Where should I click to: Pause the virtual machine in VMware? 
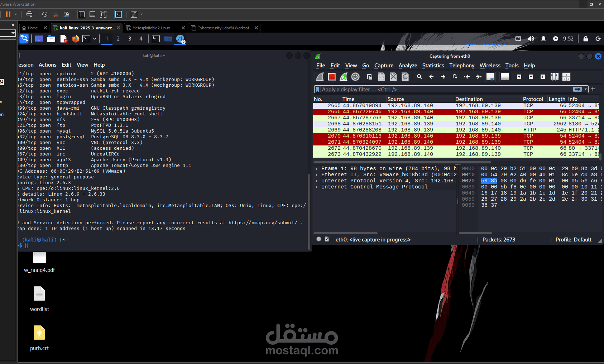pyautogui.click(x=8, y=14)
